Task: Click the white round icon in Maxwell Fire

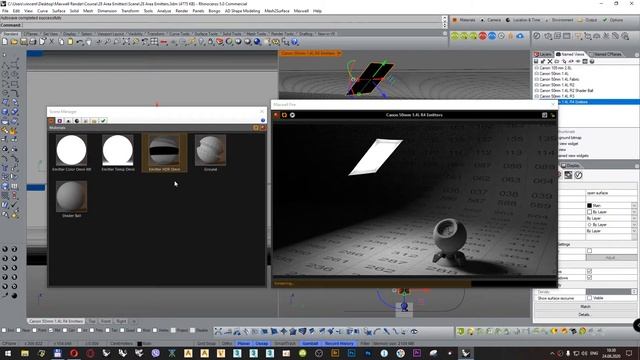Action: [292, 116]
